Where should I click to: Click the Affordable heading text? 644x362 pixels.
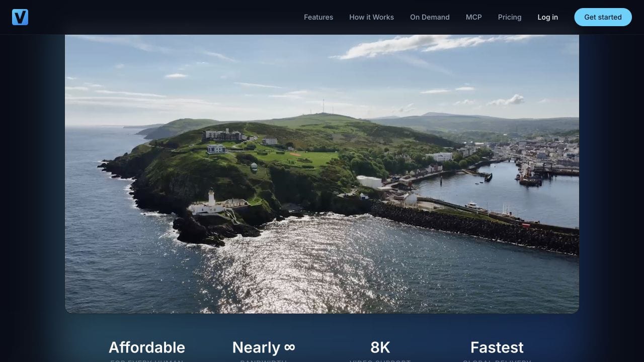pyautogui.click(x=147, y=347)
